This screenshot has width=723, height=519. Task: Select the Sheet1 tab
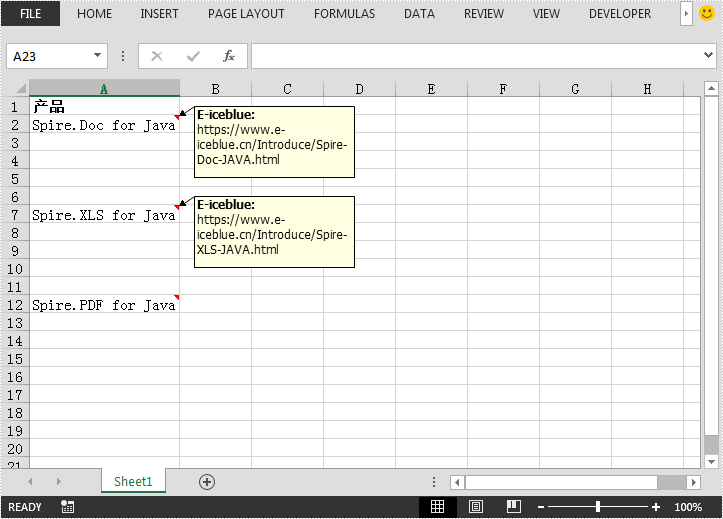(x=133, y=481)
